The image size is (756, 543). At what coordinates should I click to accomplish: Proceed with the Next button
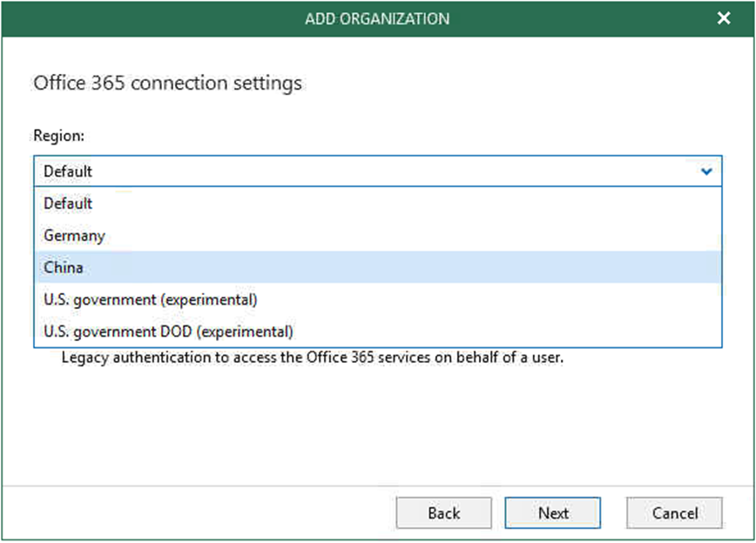tap(552, 513)
